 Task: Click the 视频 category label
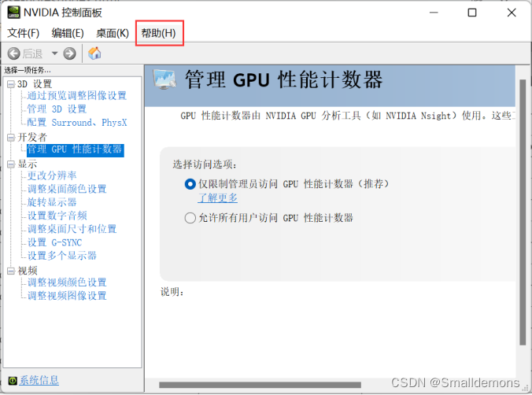(27, 271)
